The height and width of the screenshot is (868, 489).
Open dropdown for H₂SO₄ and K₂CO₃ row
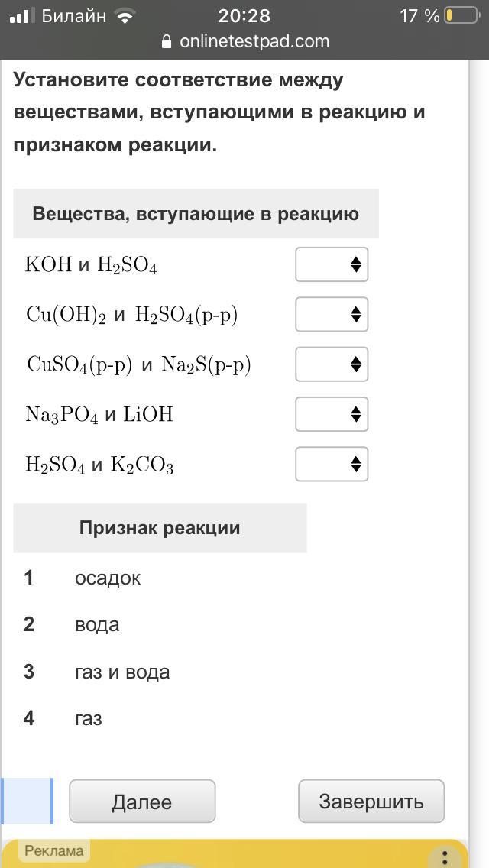[x=332, y=464]
